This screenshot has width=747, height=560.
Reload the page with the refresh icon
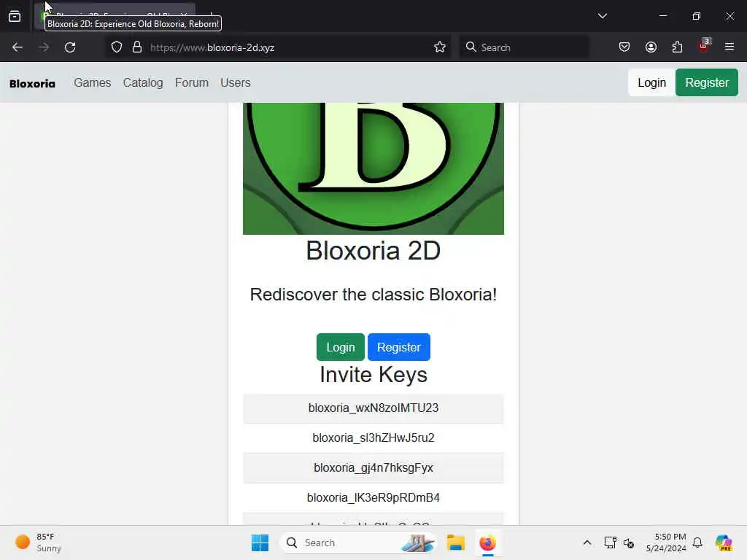click(70, 47)
